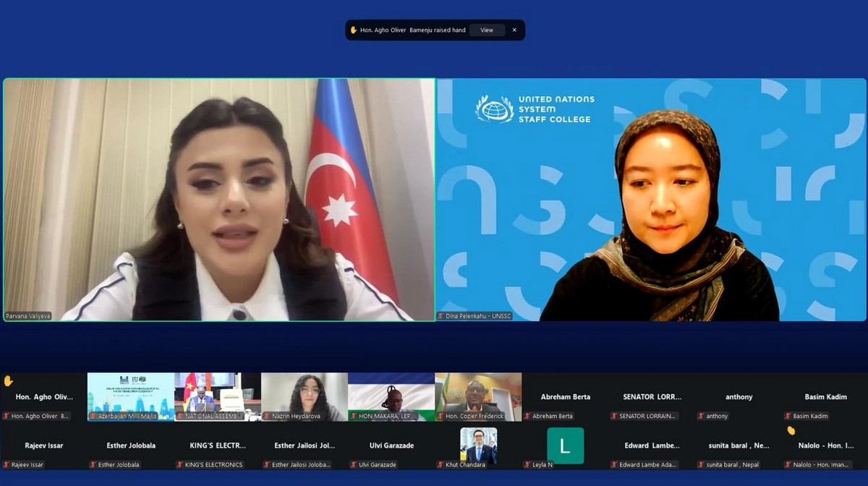
Task: Click raised hand icon on Hon. Agho Oliver's tile
Action: (9, 381)
